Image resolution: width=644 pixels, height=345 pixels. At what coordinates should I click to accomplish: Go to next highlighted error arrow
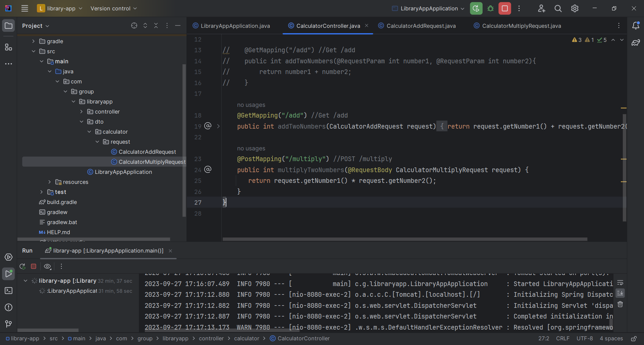pos(622,40)
